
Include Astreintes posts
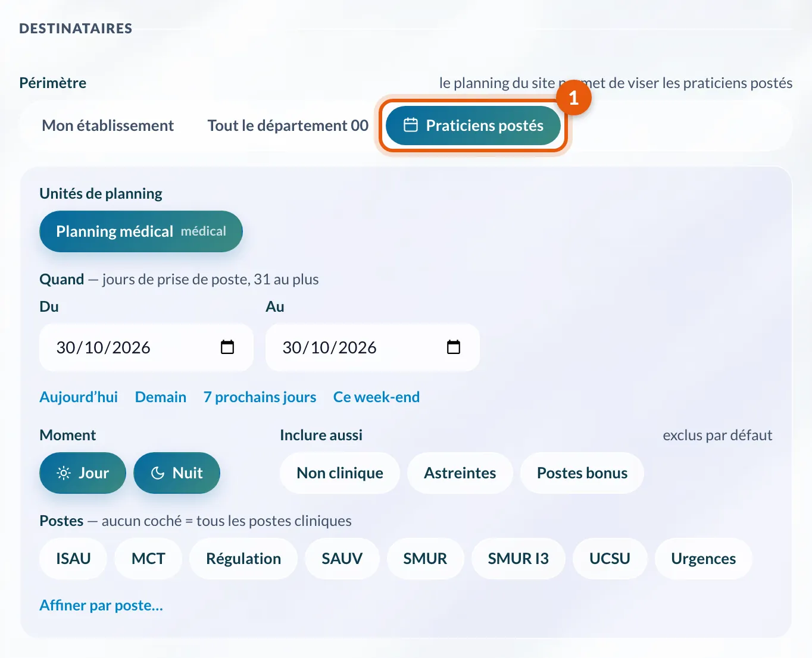460,473
